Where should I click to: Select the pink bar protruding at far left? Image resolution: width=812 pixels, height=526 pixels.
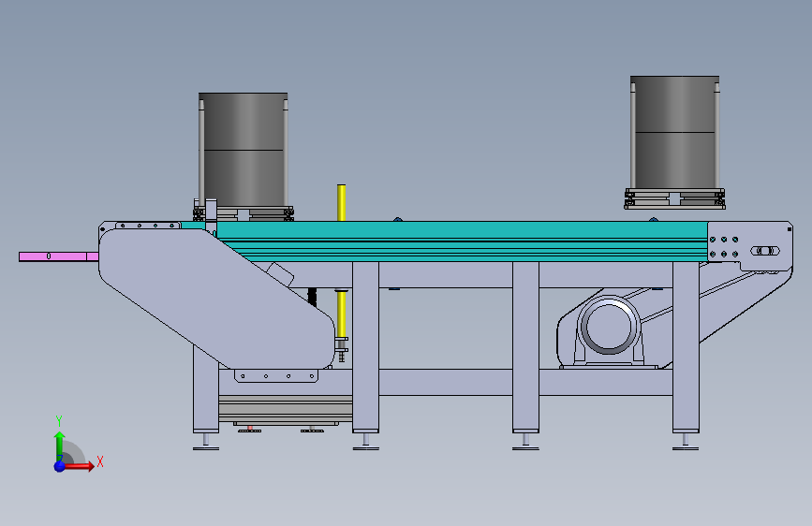(x=58, y=256)
